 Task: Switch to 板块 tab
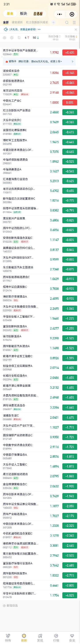tap(23, 14)
